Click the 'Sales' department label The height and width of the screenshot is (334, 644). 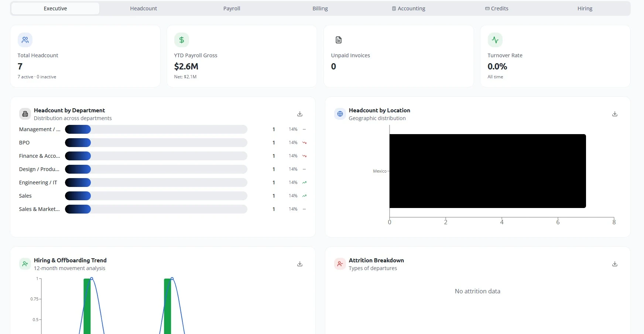25,196
